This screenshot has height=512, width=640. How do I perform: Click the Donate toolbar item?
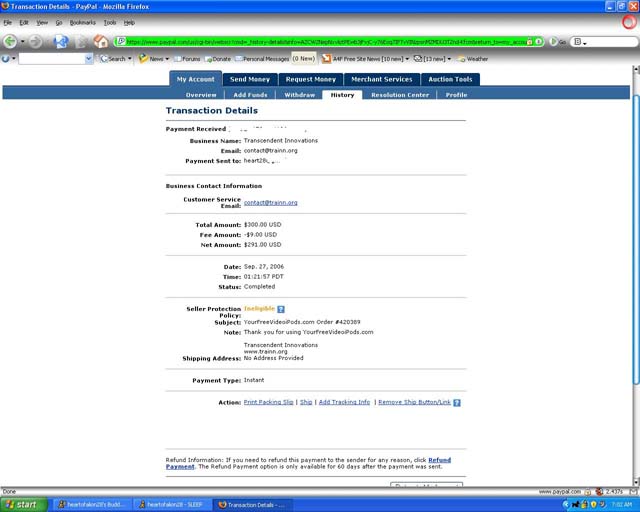click(218, 59)
